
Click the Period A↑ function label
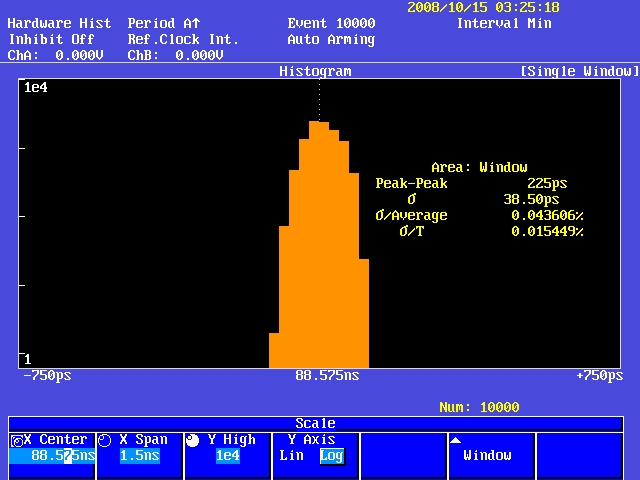pyautogui.click(x=164, y=23)
